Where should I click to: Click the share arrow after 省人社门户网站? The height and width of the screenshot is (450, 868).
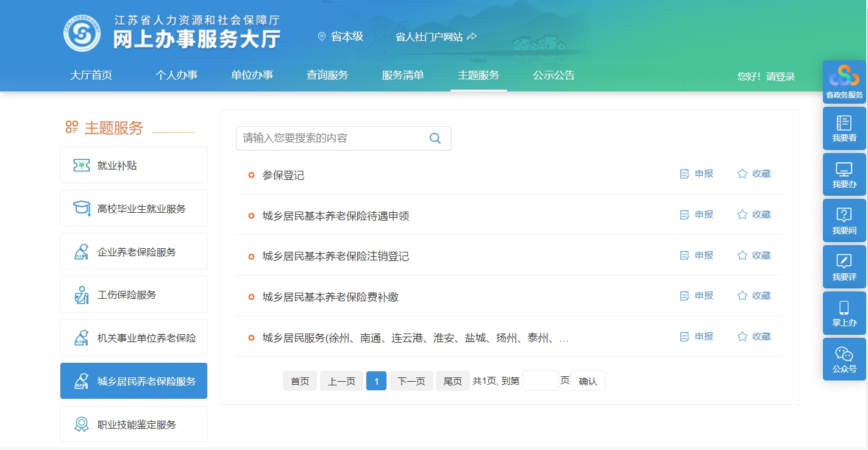click(x=472, y=37)
